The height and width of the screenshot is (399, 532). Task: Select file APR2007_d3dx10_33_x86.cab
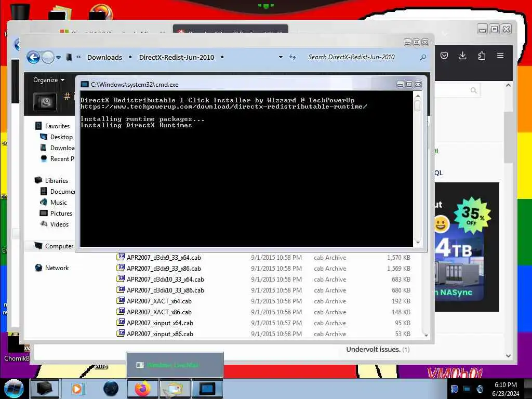165,290
